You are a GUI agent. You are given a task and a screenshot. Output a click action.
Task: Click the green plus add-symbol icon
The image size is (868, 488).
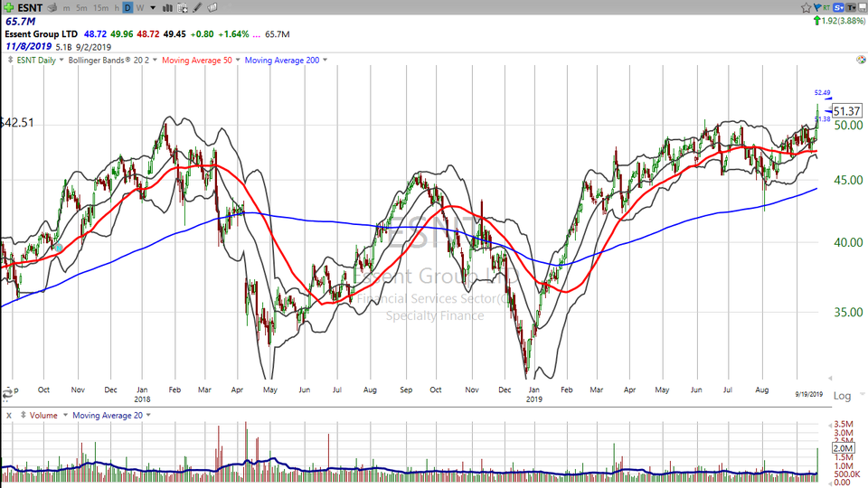point(8,7)
